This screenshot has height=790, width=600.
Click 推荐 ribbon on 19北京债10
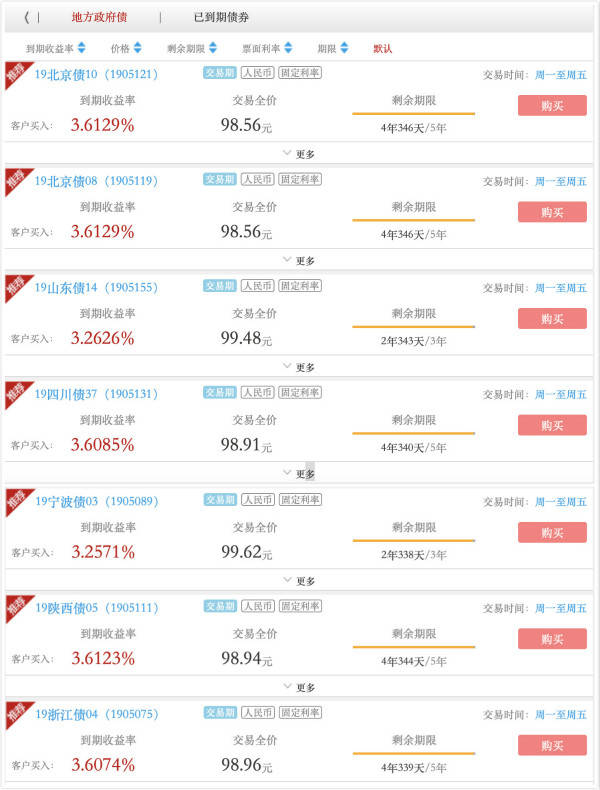pos(16,73)
